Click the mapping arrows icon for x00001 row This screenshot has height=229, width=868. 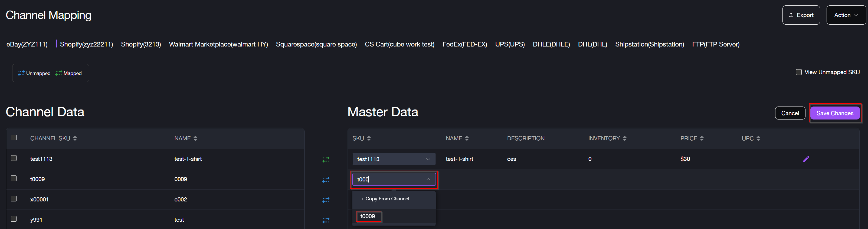[326, 200]
